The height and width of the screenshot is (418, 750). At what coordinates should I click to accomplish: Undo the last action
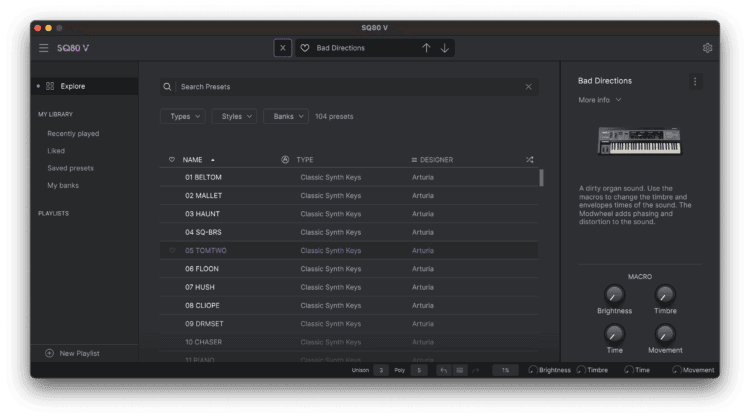(x=443, y=370)
